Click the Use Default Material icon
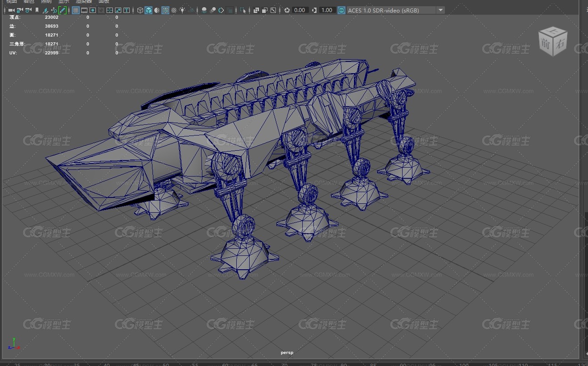The image size is (588, 366). (157, 10)
